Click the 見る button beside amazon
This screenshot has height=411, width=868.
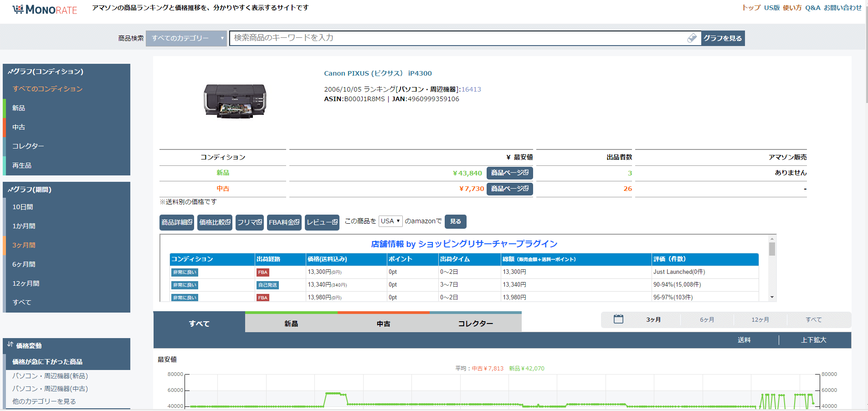coord(456,221)
